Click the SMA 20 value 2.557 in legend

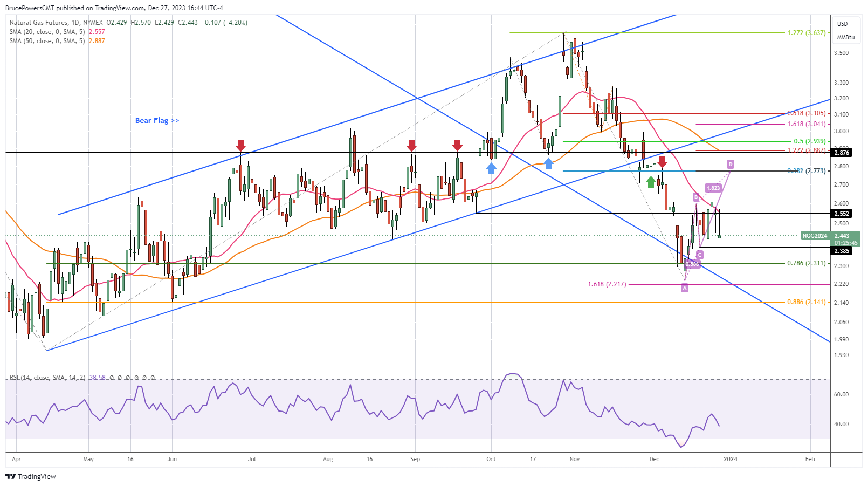[x=97, y=32]
